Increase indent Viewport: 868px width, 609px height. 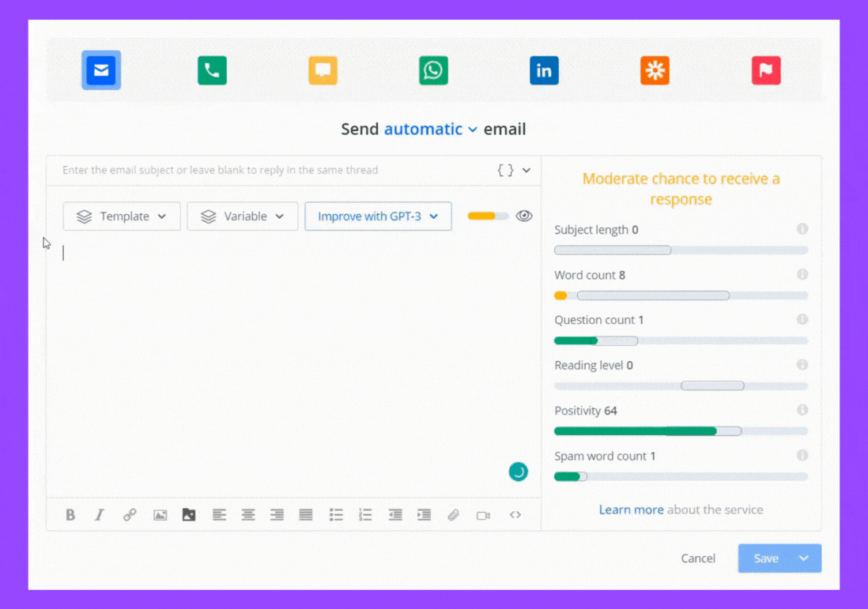point(424,515)
